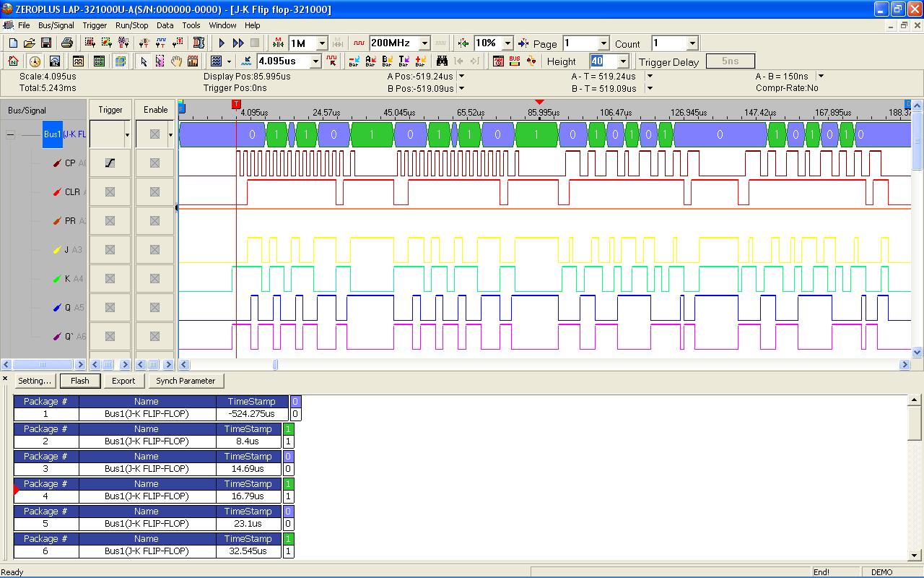
Task: Click the waveform horizontal scrollbar thumb
Action: [275, 365]
